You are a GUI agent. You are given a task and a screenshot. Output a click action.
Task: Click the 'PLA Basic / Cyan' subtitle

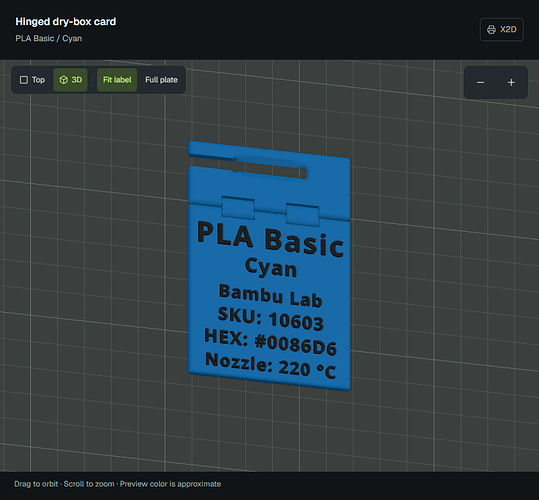tap(48, 38)
